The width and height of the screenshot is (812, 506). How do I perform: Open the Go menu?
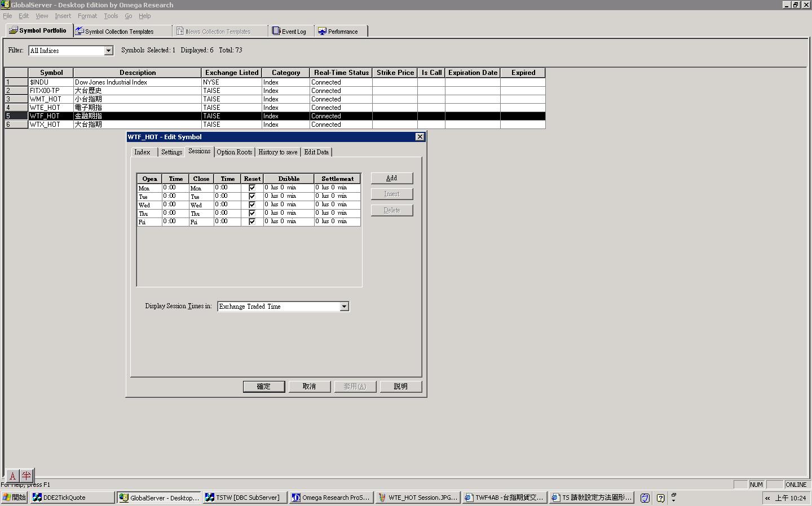pos(129,16)
